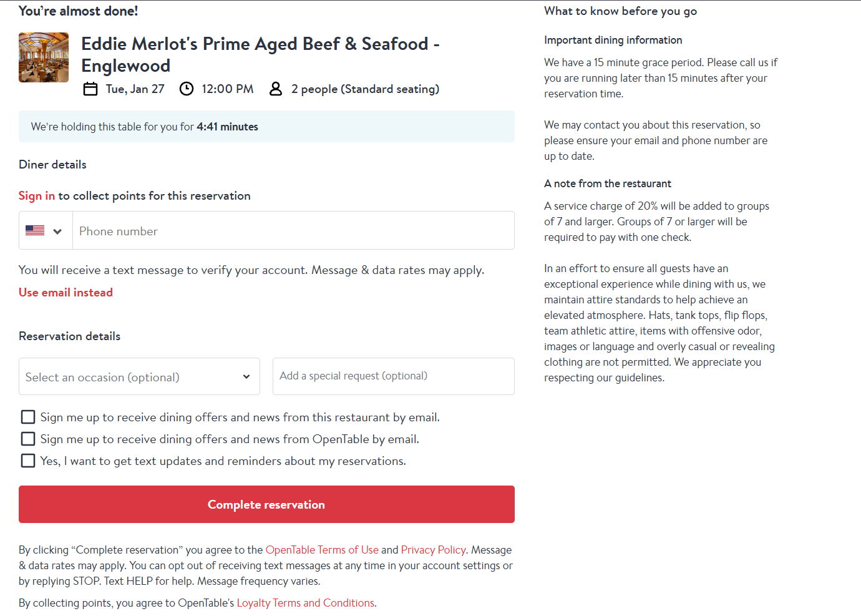
Task: Click the US flag country icon
Action: coord(35,230)
